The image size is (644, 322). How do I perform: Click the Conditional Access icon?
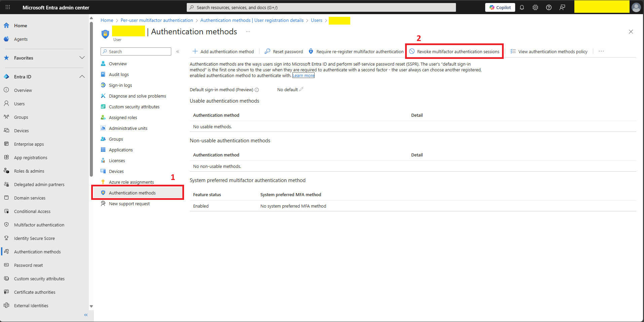point(6,211)
